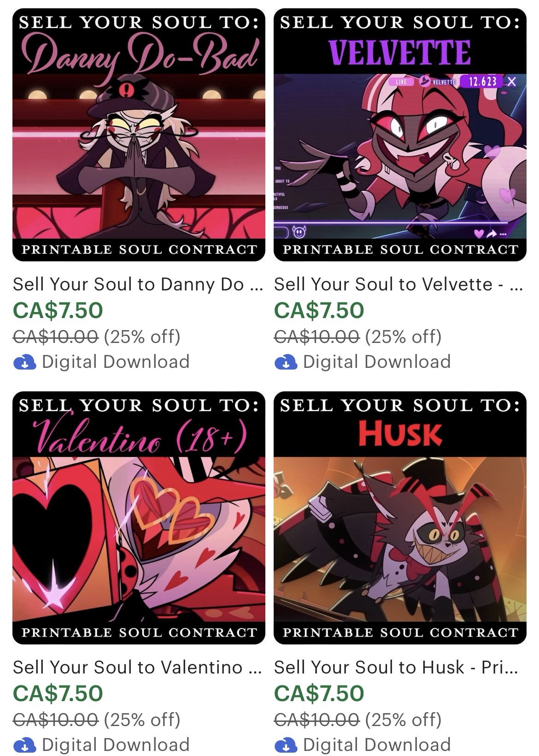The height and width of the screenshot is (756, 539).
Task: Click the share arrow icon in Velvette image
Action: (x=491, y=235)
